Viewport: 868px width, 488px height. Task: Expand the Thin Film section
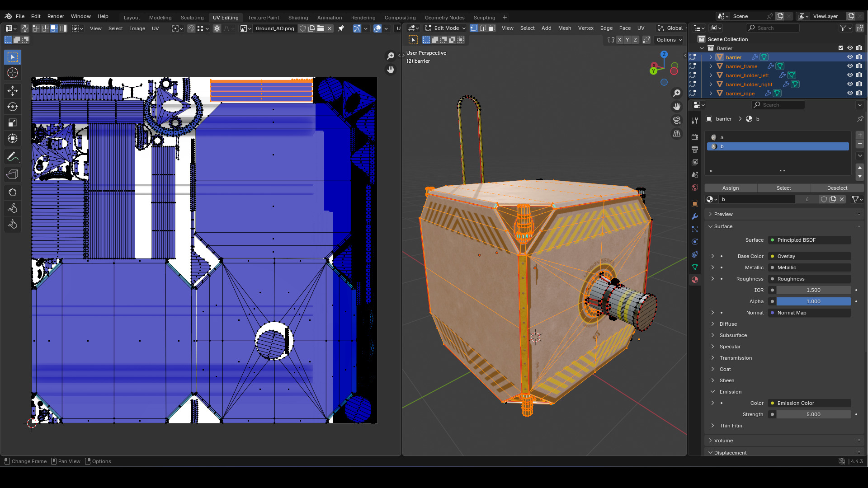tap(731, 426)
